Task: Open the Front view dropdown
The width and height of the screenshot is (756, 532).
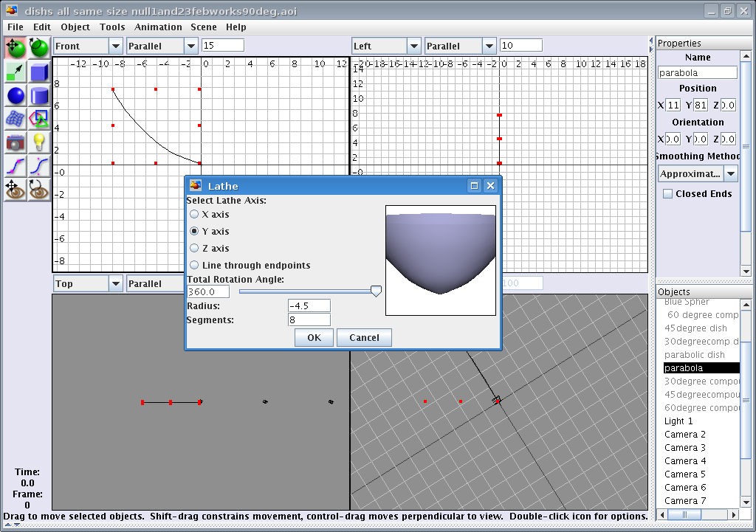Action: [x=116, y=46]
